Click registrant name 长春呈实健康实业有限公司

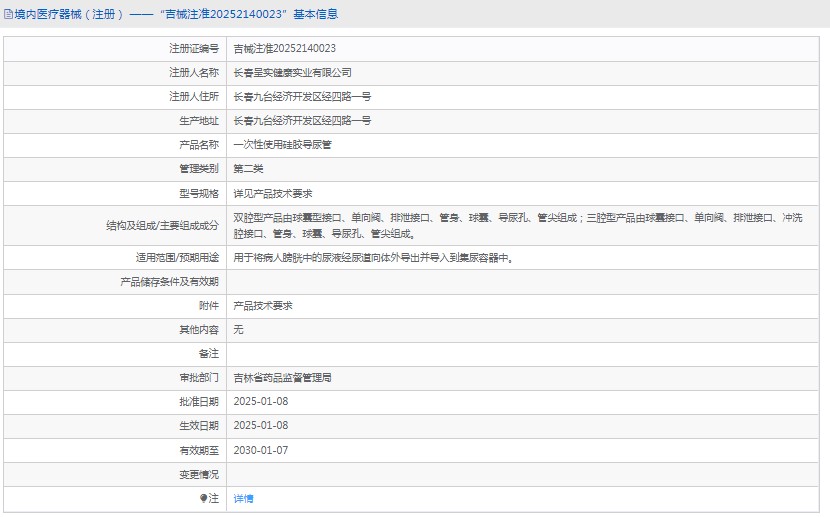tap(292, 72)
